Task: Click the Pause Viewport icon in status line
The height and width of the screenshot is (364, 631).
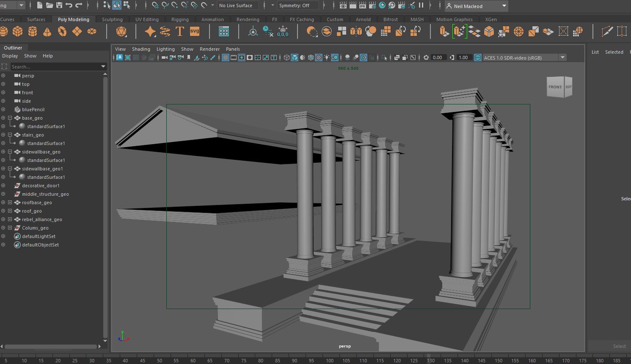Action: tap(421, 5)
